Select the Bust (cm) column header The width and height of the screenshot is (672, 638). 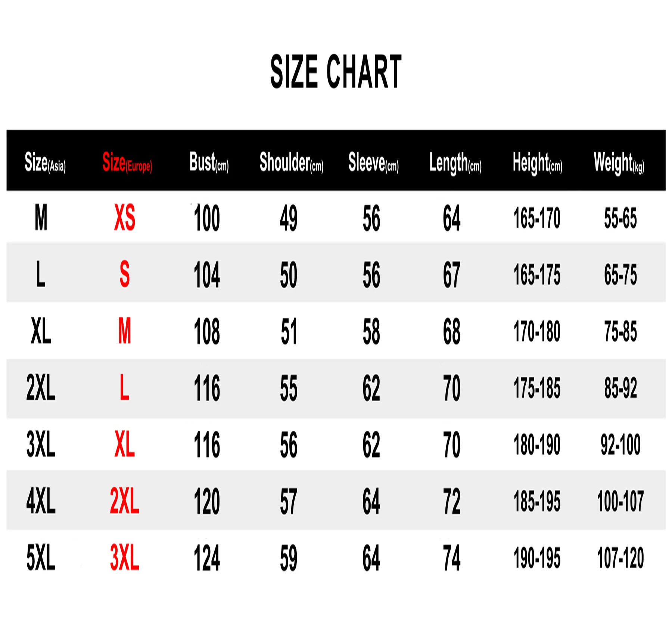(x=209, y=162)
